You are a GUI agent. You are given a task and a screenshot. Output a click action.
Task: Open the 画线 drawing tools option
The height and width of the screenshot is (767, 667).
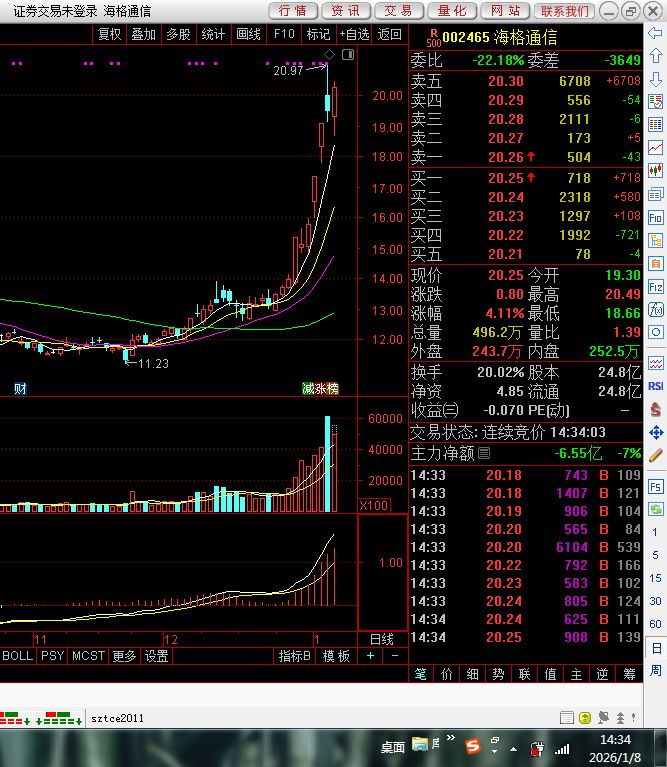[248, 34]
